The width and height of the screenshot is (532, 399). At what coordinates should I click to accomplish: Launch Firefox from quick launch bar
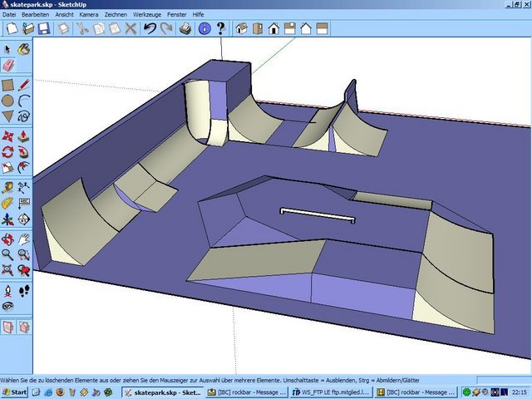pyautogui.click(x=61, y=392)
